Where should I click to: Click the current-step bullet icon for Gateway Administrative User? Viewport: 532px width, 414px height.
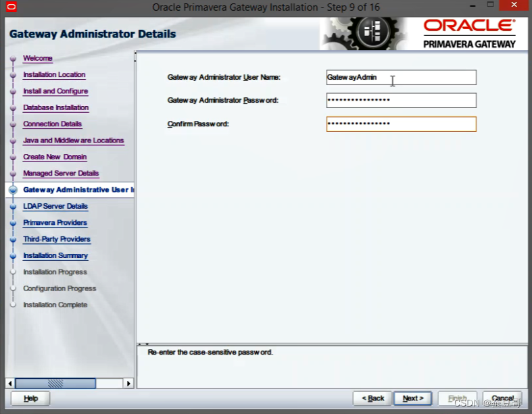point(14,190)
